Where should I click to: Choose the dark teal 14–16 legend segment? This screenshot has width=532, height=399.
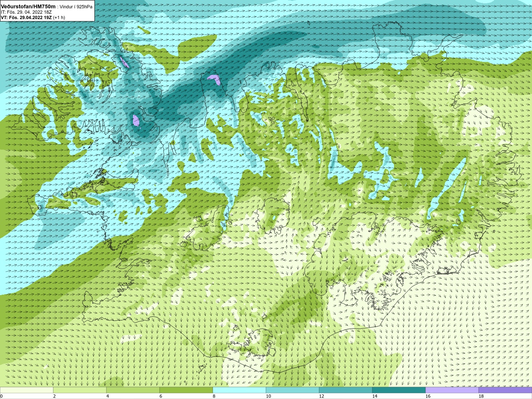coord(399,390)
